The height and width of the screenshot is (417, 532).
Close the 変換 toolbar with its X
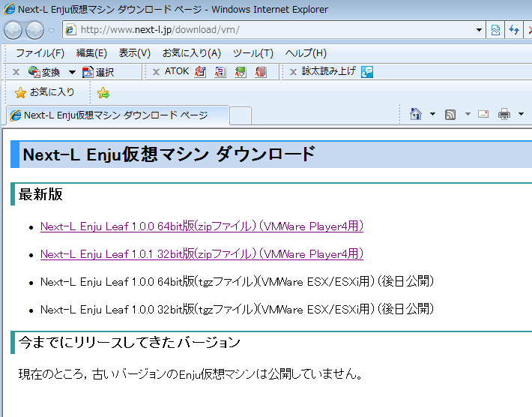16,72
